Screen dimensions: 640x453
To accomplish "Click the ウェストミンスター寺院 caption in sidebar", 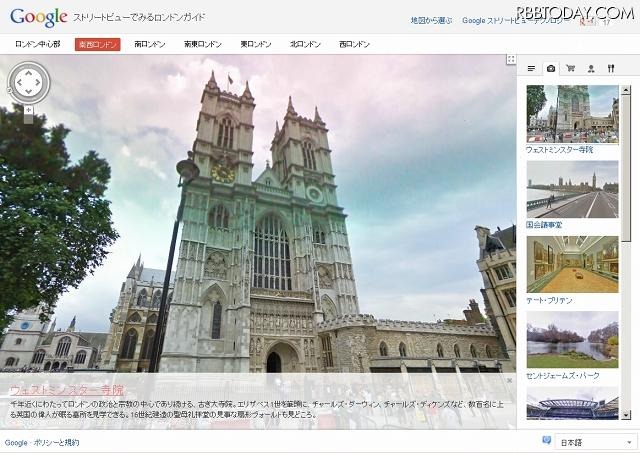I will pyautogui.click(x=560, y=150).
